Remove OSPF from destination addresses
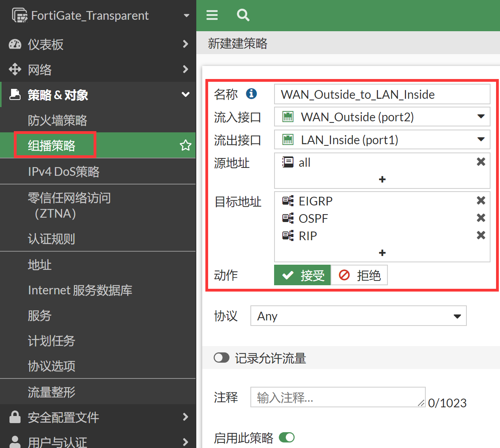Screen dimensions: 500x448 click(x=481, y=218)
